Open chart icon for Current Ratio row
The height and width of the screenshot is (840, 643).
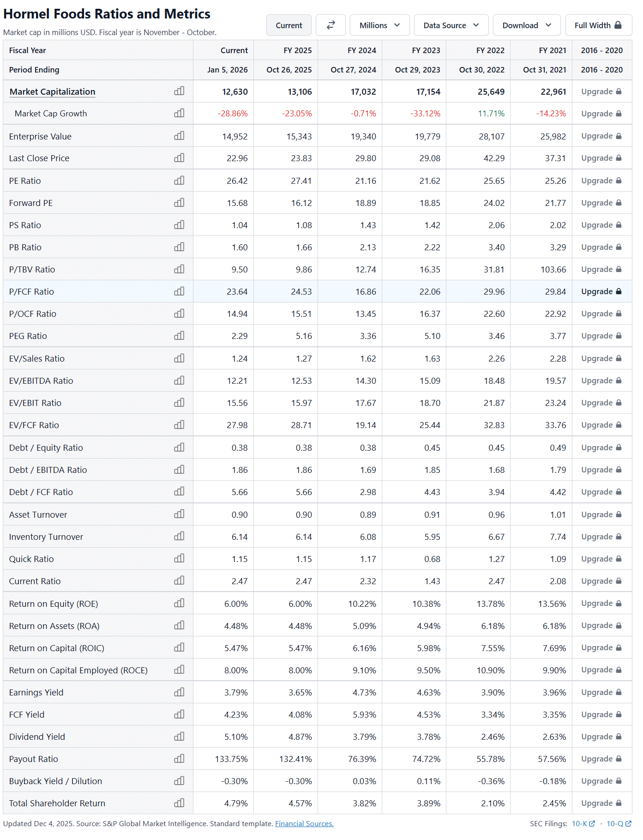click(179, 580)
